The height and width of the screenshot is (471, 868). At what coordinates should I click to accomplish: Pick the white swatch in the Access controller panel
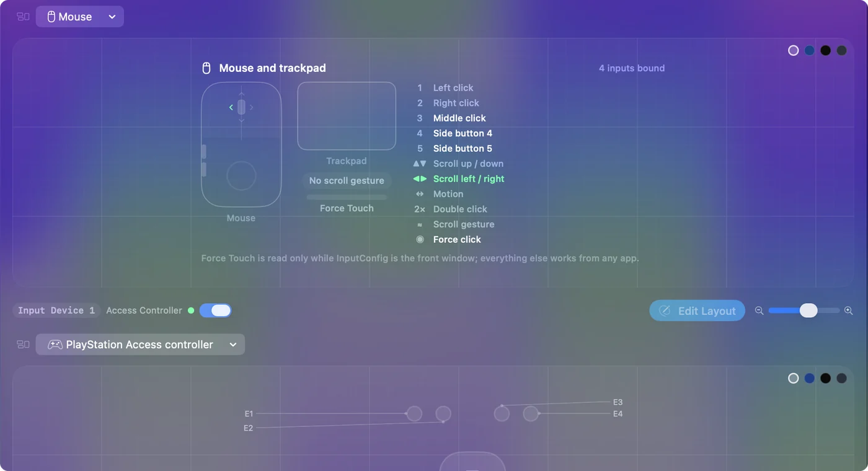(x=794, y=378)
